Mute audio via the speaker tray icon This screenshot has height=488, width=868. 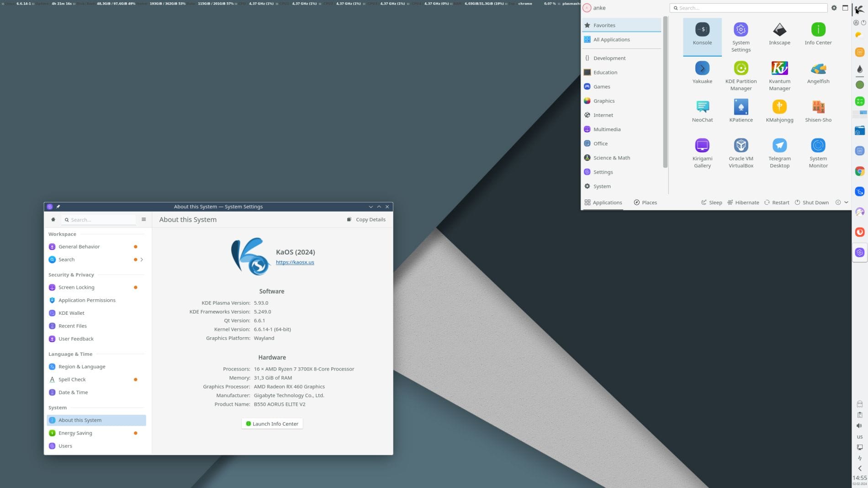point(859,425)
